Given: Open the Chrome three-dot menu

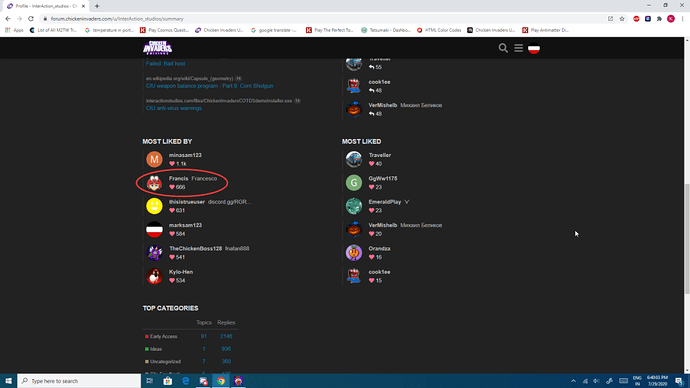Looking at the screenshot, I should coord(682,19).
